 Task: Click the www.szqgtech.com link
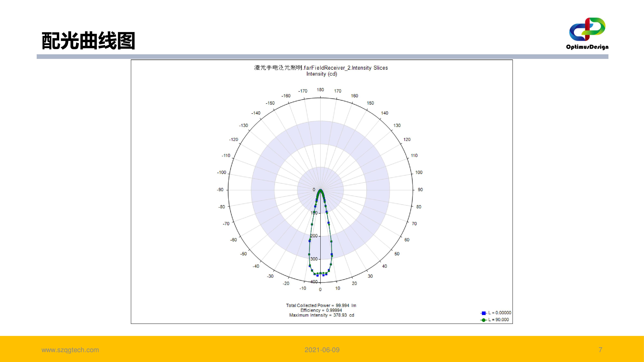click(x=70, y=350)
